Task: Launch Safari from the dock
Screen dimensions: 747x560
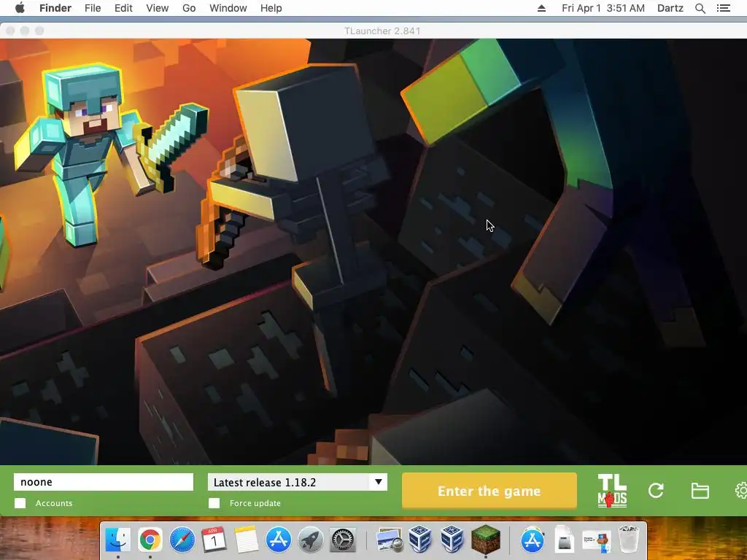Action: 182,540
